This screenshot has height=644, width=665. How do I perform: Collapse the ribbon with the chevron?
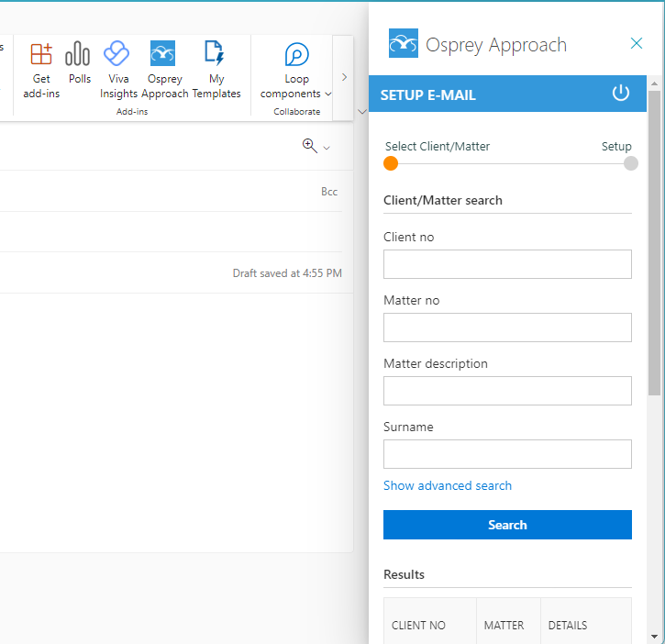361,112
